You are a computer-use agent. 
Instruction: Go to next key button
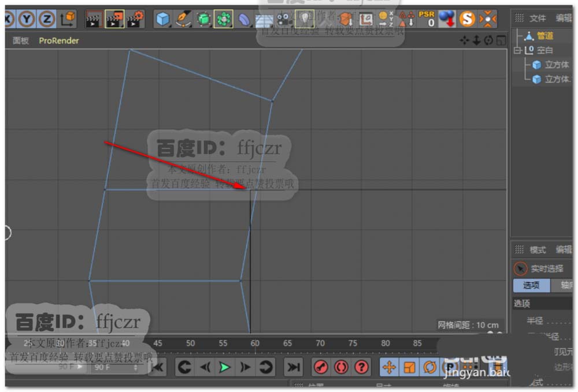coord(265,367)
